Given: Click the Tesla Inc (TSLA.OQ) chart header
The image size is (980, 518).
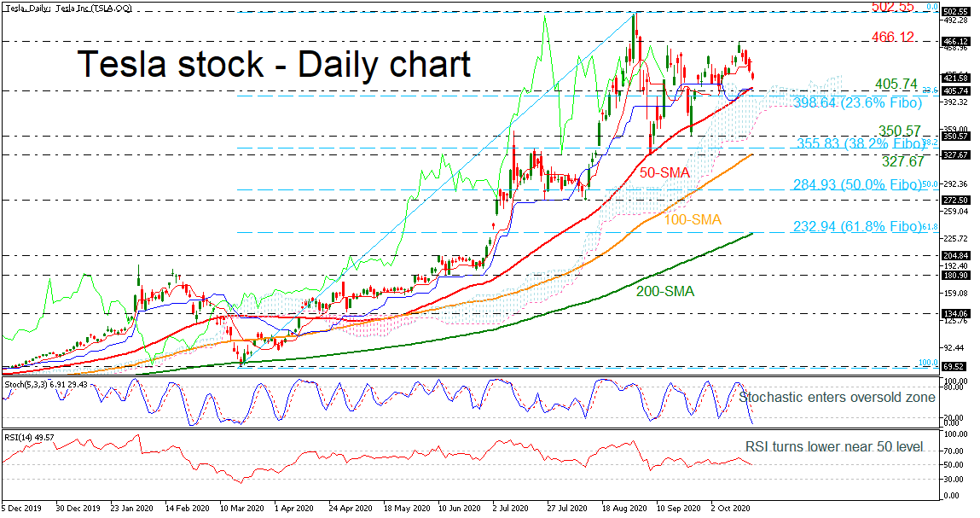Looking at the screenshot, I should [x=67, y=9].
